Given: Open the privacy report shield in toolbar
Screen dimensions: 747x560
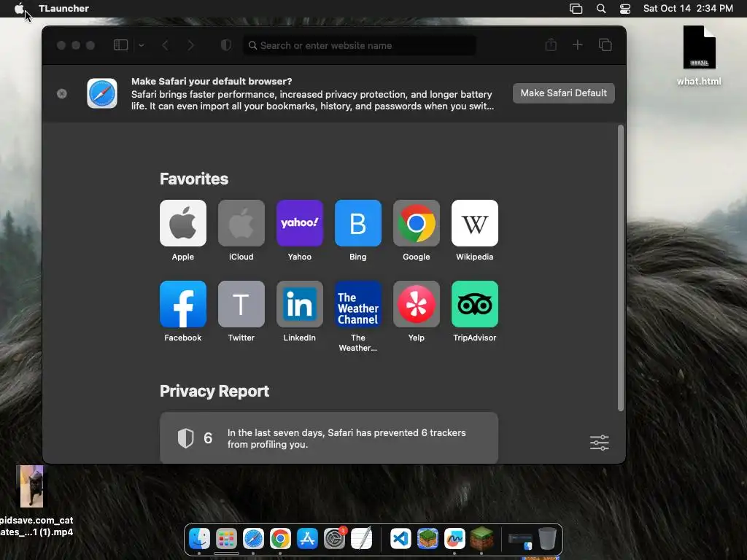Looking at the screenshot, I should click(226, 45).
